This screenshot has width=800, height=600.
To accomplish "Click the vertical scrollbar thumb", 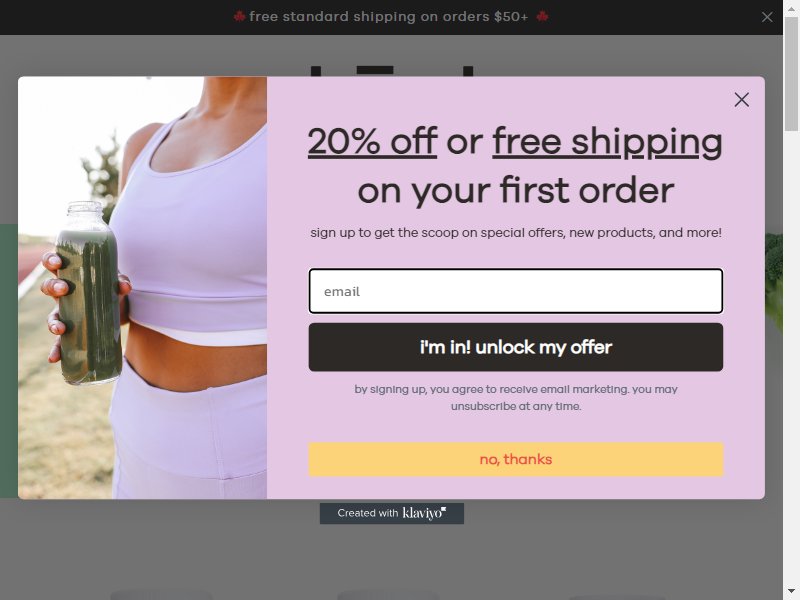I will click(x=791, y=74).
